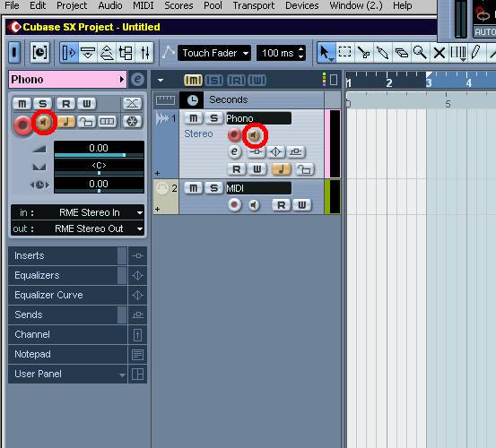Viewport: 496px width, 448px height.
Task: Open the Audio menu
Action: [110, 5]
